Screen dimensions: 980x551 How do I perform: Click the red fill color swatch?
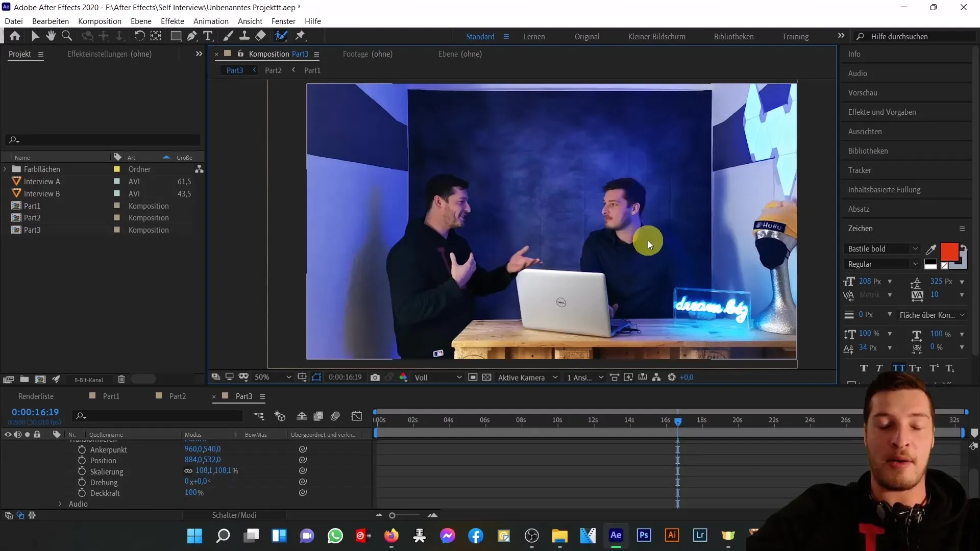(x=949, y=252)
